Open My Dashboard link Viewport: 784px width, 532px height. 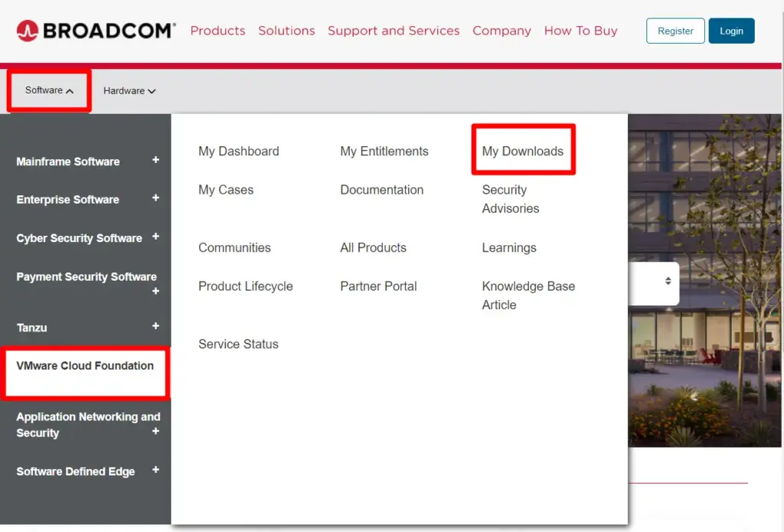[239, 151]
